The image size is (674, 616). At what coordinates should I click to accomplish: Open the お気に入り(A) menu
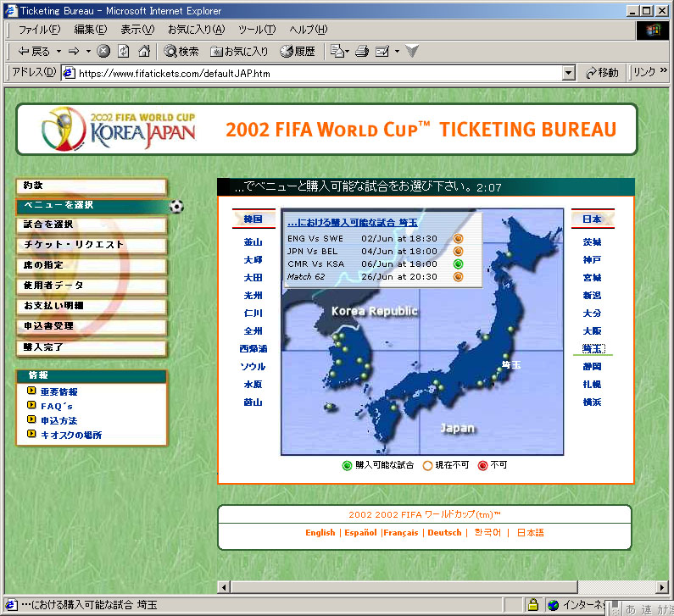196,30
